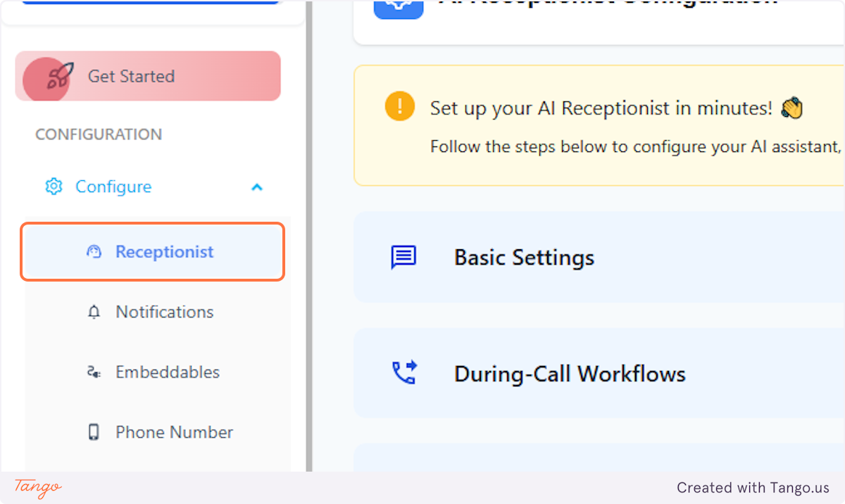Click the Tango logo in the footer
845x504 pixels.
coord(36,488)
